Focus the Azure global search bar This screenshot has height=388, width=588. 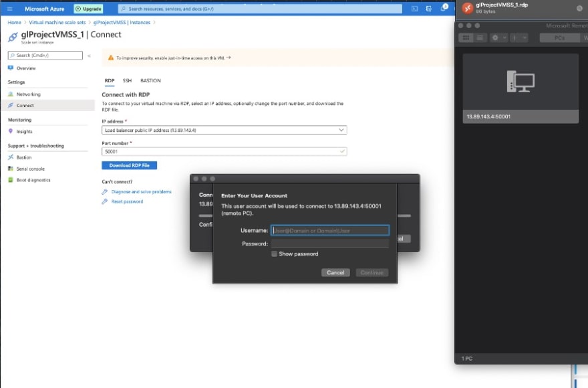point(260,9)
